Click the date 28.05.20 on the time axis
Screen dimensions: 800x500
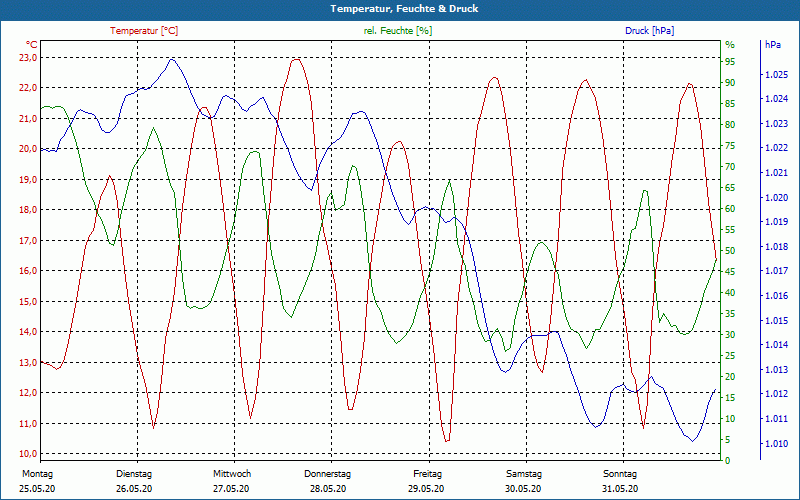(328, 489)
